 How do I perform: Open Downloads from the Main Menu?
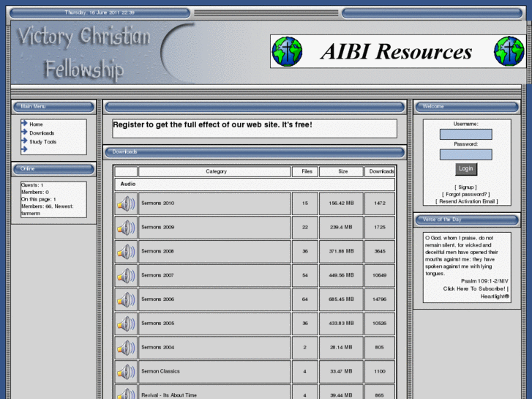pyautogui.click(x=42, y=133)
